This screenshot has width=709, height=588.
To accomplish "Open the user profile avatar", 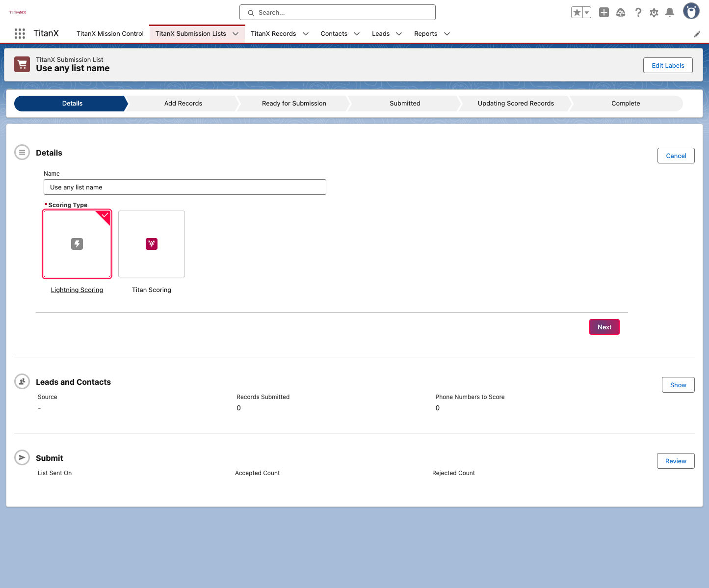I will pyautogui.click(x=691, y=11).
